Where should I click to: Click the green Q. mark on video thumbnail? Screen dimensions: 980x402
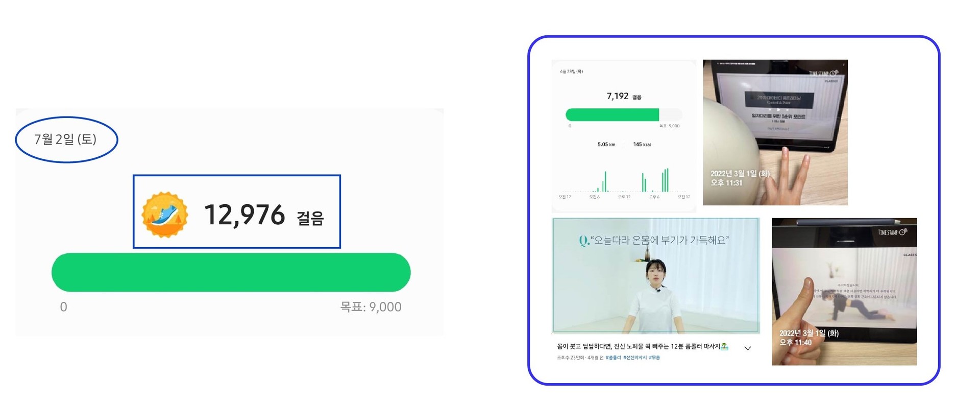[x=584, y=241]
